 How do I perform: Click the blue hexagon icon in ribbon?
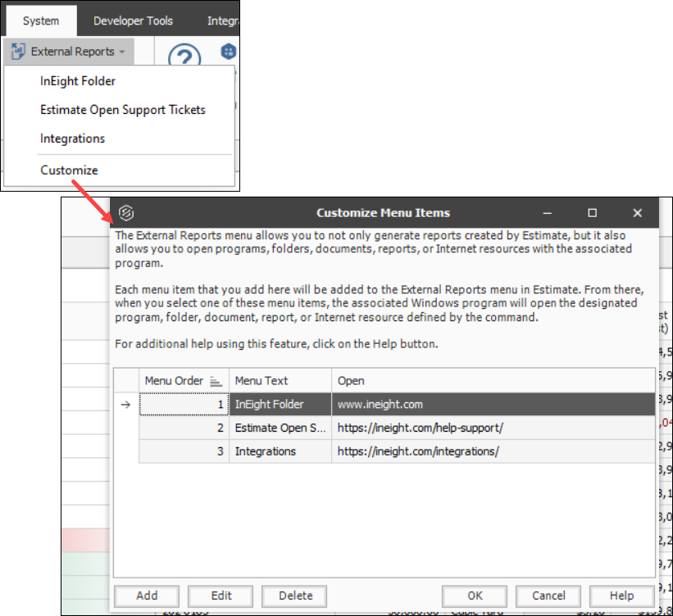click(x=228, y=52)
